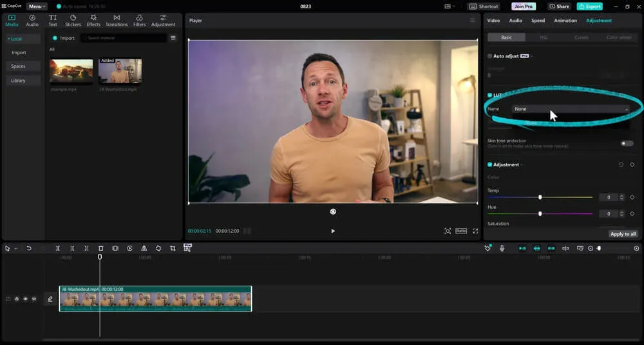Expand the Menu dropdown
Image resolution: width=644 pixels, height=345 pixels.
[37, 6]
